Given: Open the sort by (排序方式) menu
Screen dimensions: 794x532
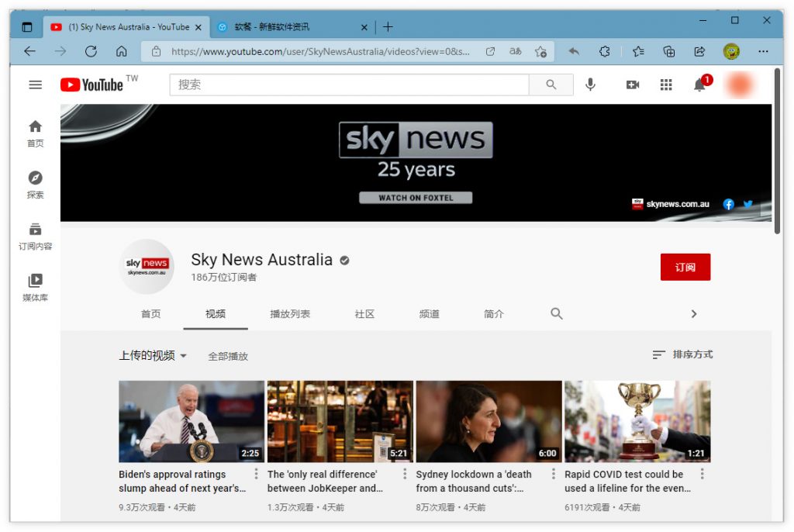Looking at the screenshot, I should pos(682,354).
